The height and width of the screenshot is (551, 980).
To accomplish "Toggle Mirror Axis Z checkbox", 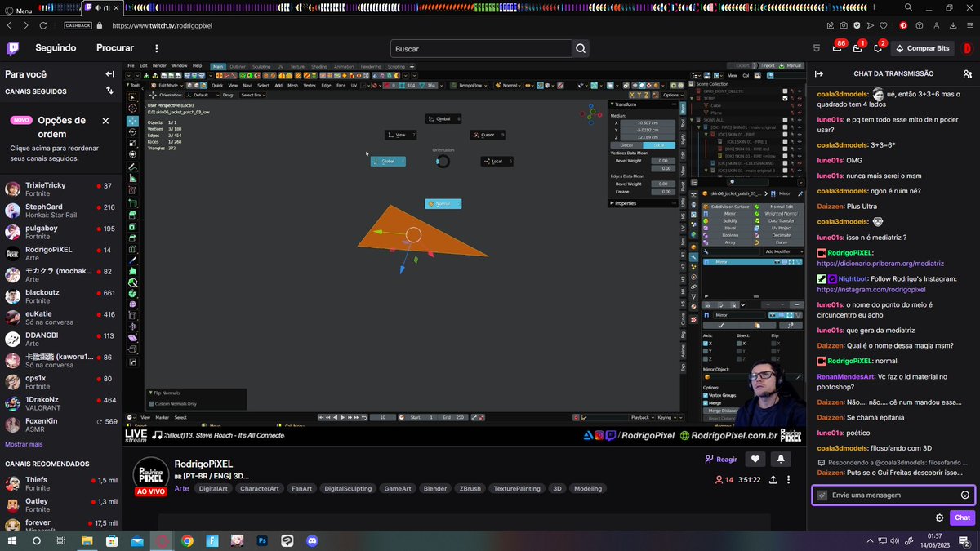I will (706, 358).
